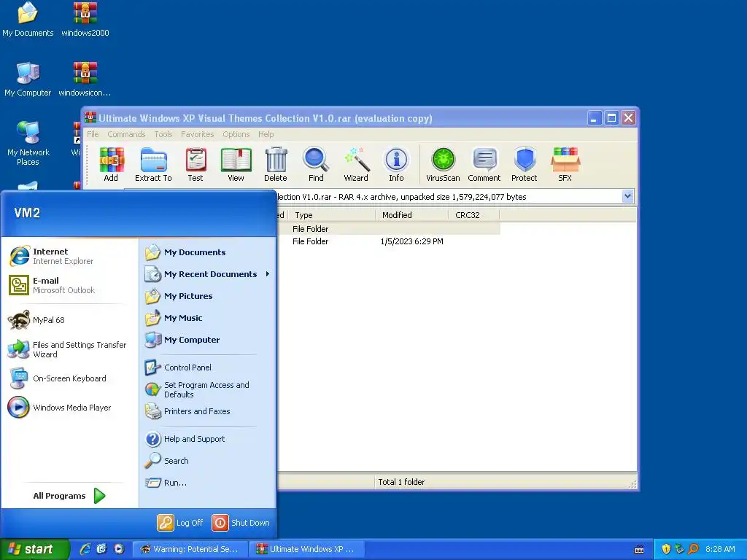Expand My Recent Documents submenu

[x=207, y=274]
